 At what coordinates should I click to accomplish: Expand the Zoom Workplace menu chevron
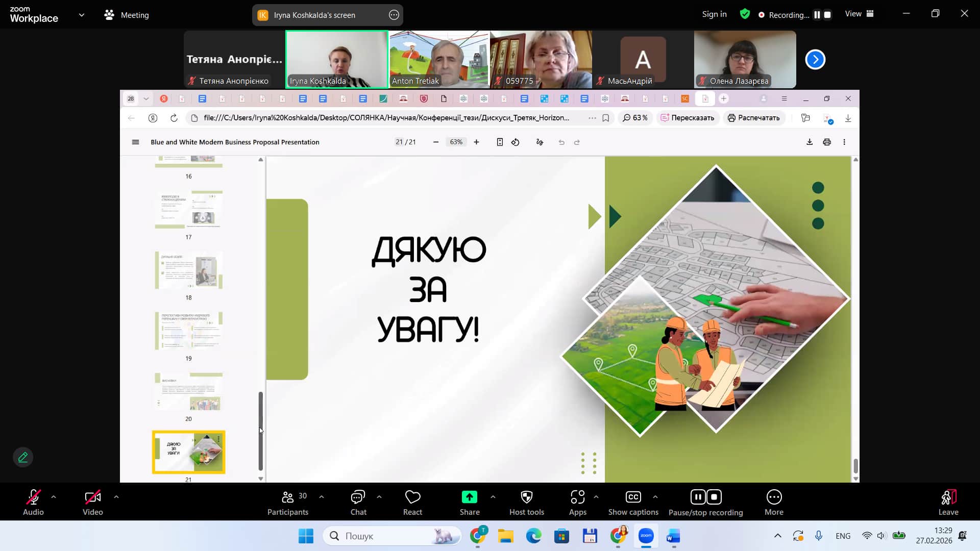click(82, 15)
